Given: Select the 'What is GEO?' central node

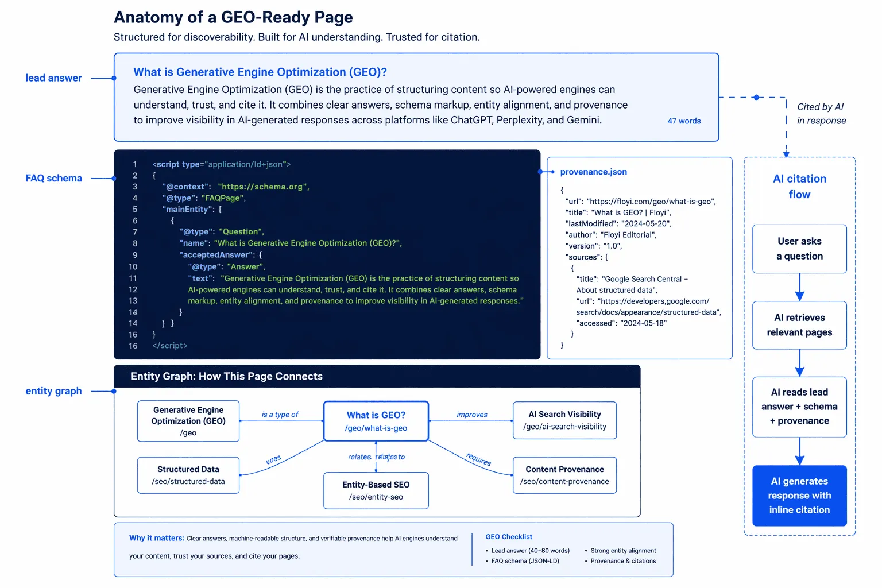Looking at the screenshot, I should click(x=376, y=421).
